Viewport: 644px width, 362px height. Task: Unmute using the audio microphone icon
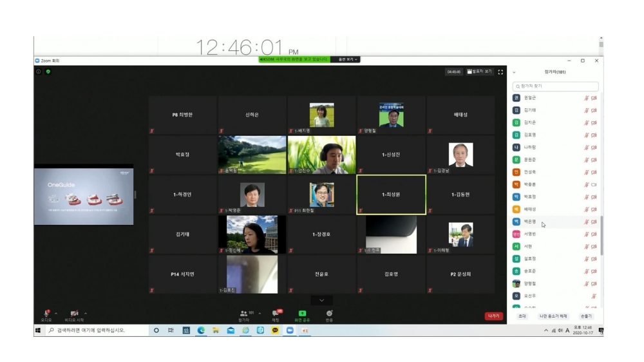pos(46,313)
